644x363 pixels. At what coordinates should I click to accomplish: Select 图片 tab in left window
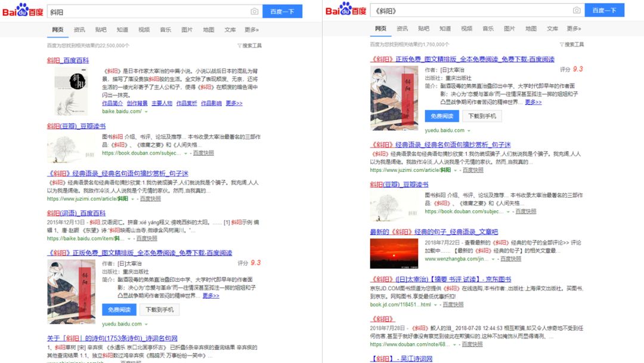(187, 30)
